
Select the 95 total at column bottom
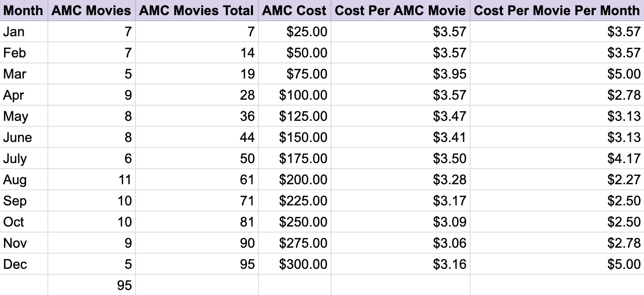coord(92,285)
